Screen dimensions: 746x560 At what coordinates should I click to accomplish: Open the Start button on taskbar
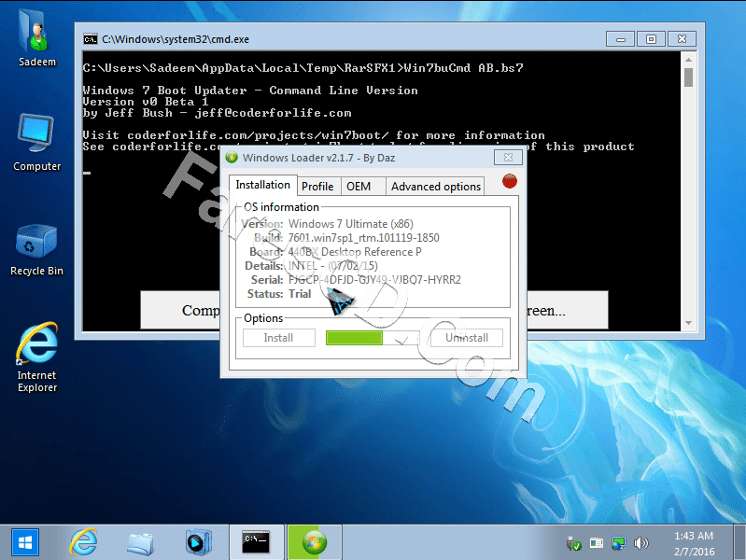[25, 542]
